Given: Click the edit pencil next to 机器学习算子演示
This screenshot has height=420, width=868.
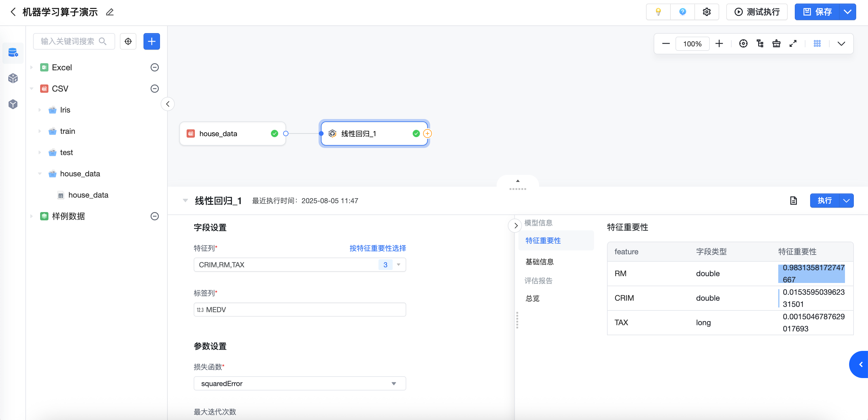Looking at the screenshot, I should (x=110, y=12).
